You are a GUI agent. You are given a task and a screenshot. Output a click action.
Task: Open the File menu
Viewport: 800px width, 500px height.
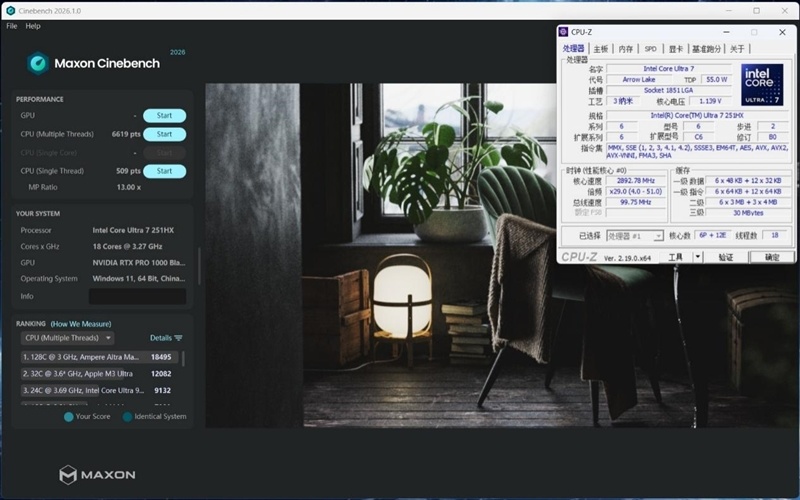[12, 26]
